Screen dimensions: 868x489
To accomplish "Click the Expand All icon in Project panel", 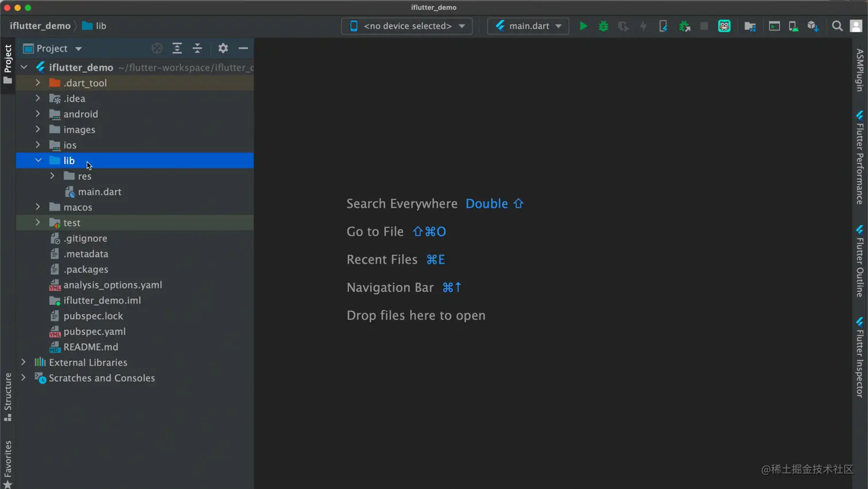I will tap(177, 48).
